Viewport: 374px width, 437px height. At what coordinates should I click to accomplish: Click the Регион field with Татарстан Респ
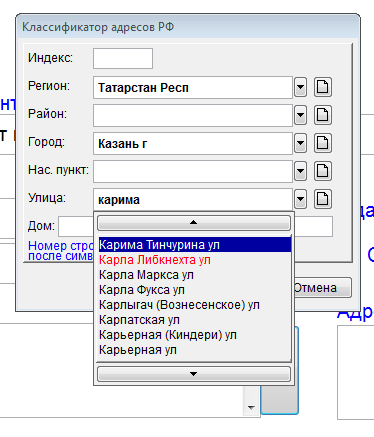(193, 87)
